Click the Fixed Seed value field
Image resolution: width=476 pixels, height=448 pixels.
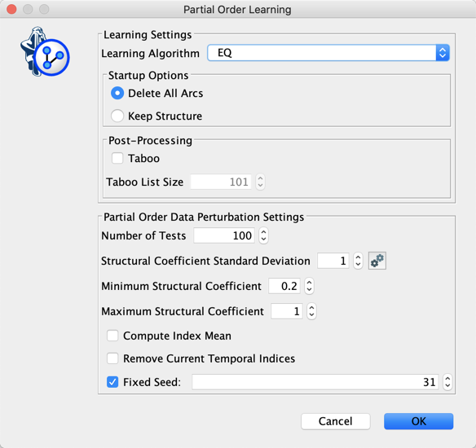click(x=315, y=382)
